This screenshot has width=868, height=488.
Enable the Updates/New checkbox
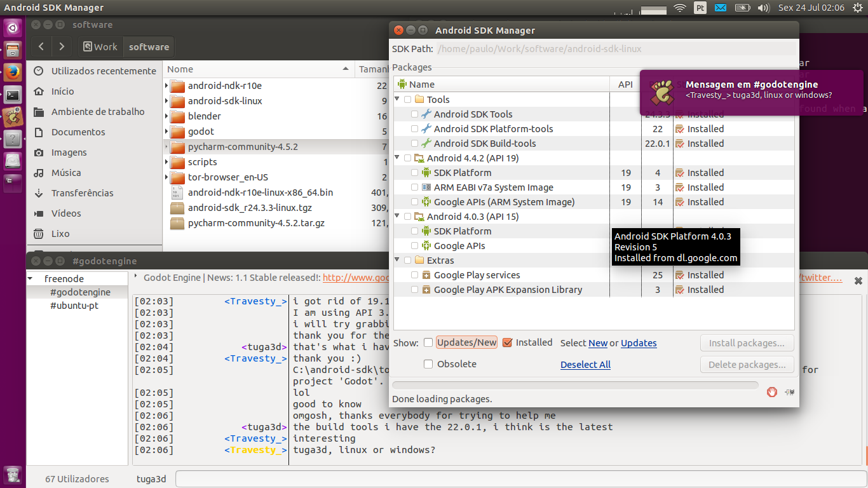428,342
